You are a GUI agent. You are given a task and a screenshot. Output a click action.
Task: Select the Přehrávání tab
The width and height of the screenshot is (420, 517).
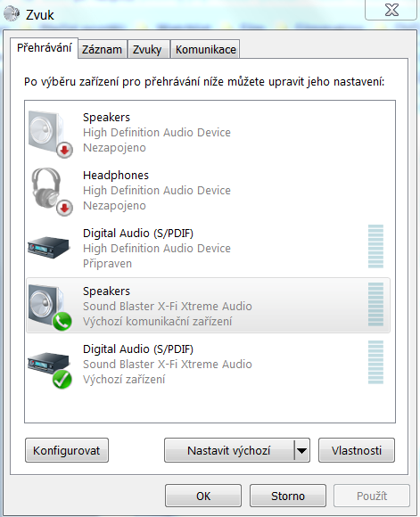[x=45, y=48]
